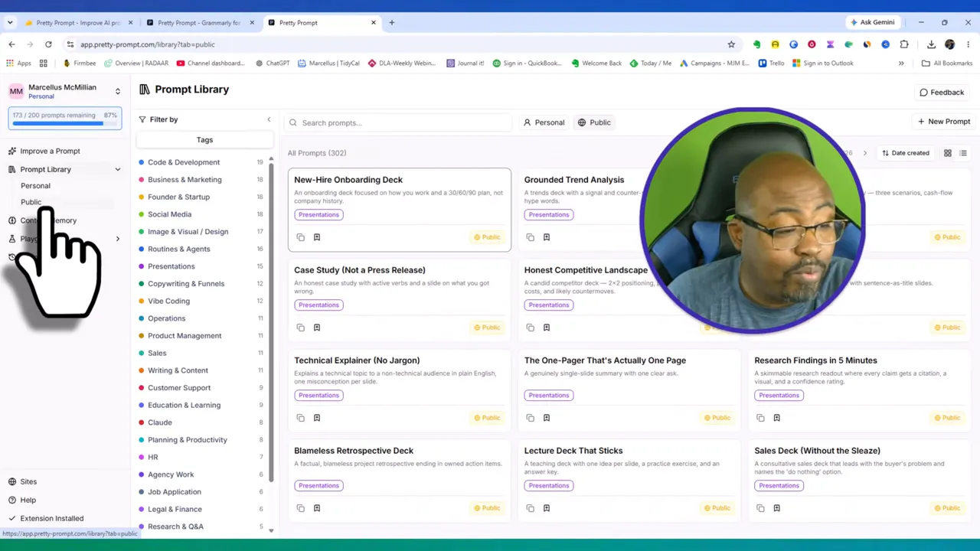The width and height of the screenshot is (980, 551).
Task: Click the prompts remaining progress bar
Action: tap(65, 122)
